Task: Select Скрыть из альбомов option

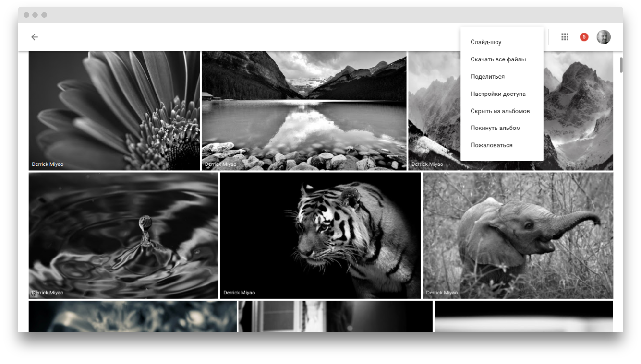Action: coord(500,111)
